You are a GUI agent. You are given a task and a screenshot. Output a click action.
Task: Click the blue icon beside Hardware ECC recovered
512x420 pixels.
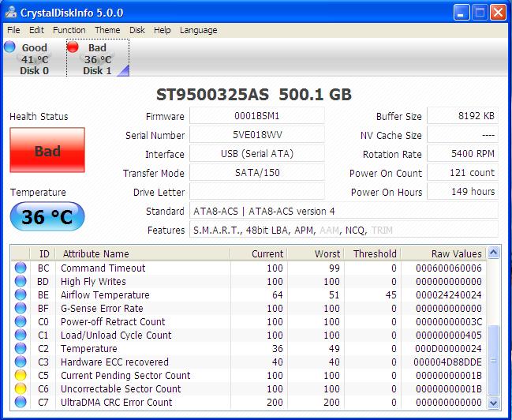pyautogui.click(x=21, y=362)
